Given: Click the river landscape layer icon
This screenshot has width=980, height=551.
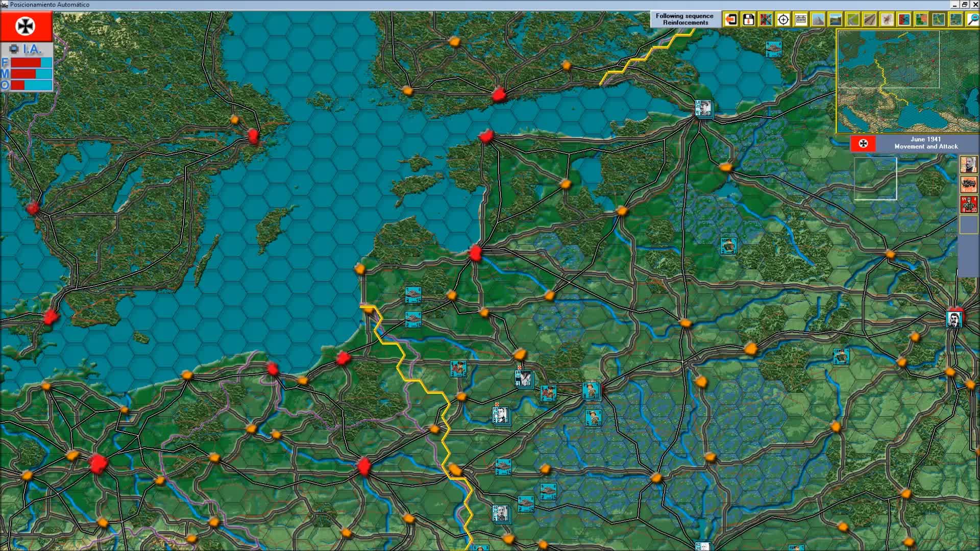Looking at the screenshot, I should (835, 20).
